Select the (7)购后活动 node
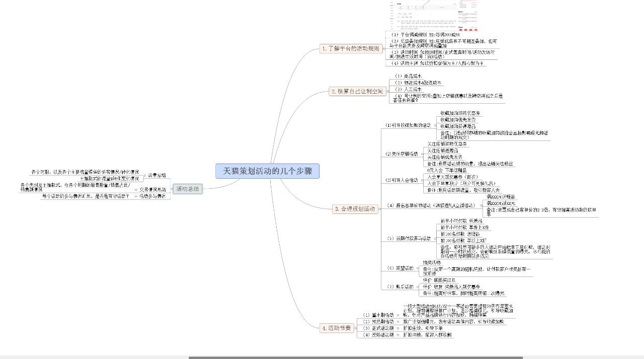This screenshot has height=359, width=644. coord(399,287)
